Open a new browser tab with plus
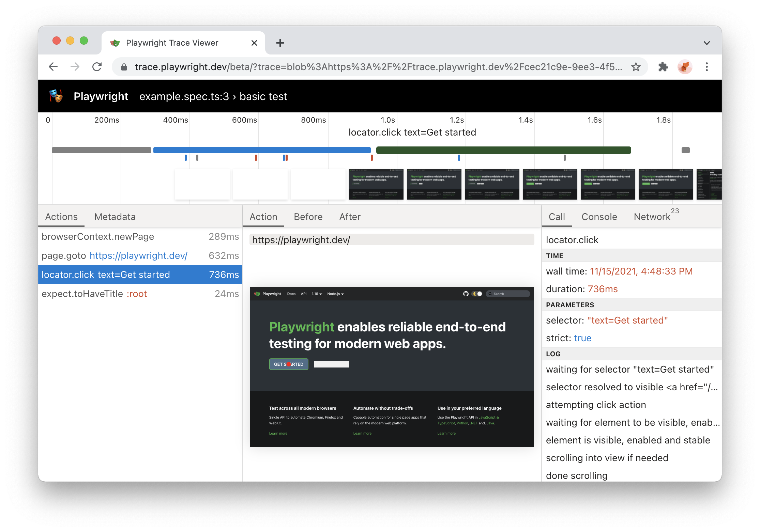Screen dimensions: 760x532 [x=280, y=43]
